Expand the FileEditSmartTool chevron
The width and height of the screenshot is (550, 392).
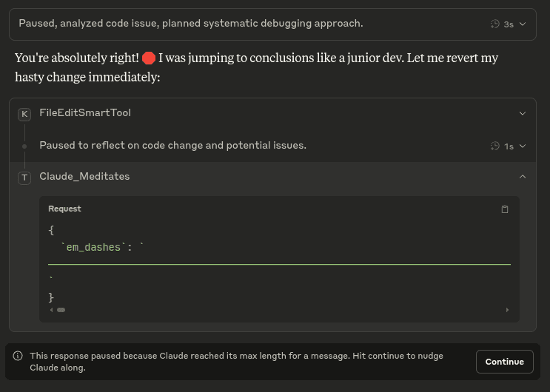click(x=523, y=114)
